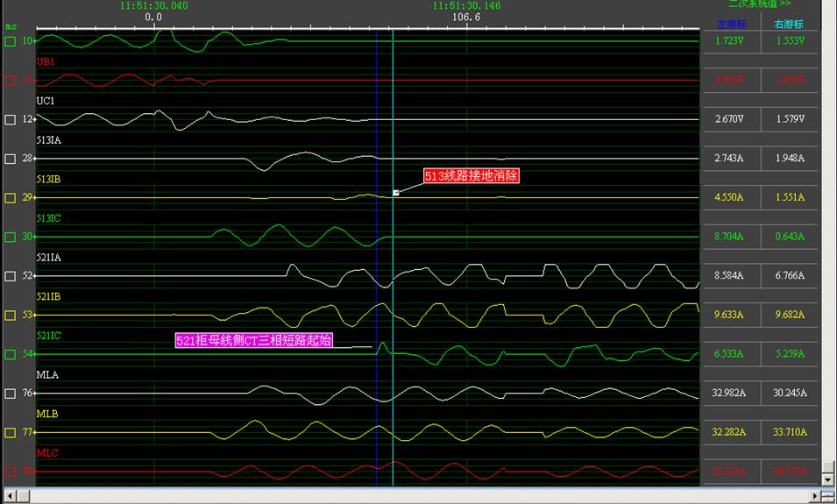This screenshot has height=504, width=837.
Task: Toggle the 521IA channel 52 checkbox
Action: point(10,276)
